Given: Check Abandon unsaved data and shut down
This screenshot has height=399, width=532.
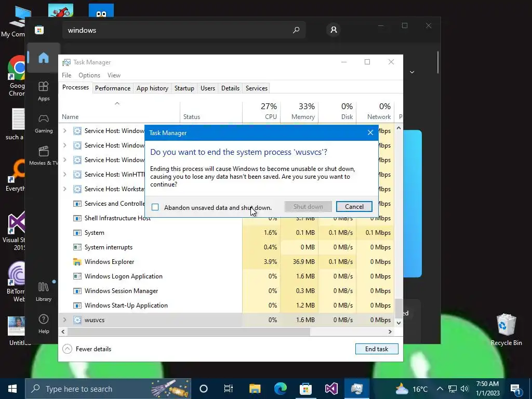Looking at the screenshot, I should 155,207.
